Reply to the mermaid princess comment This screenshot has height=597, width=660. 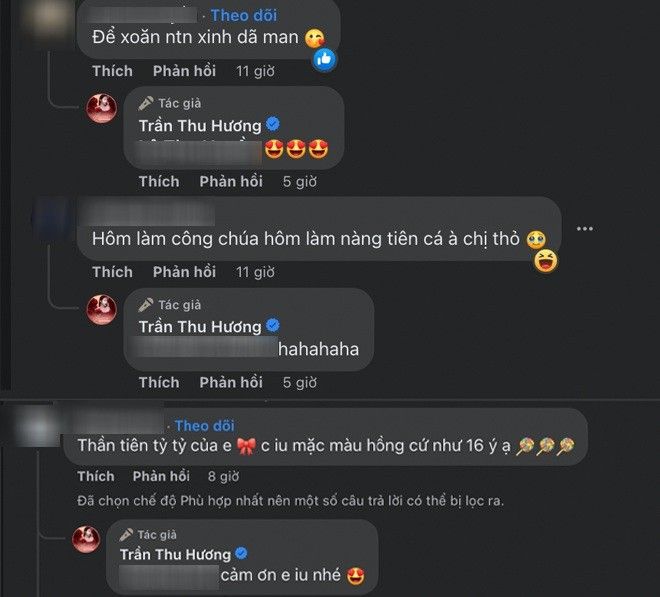click(184, 272)
